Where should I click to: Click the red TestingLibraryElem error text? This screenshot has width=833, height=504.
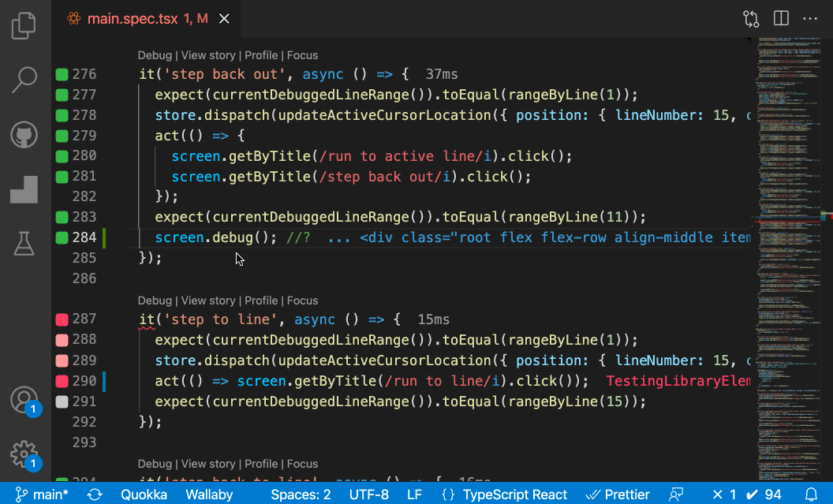click(x=678, y=381)
